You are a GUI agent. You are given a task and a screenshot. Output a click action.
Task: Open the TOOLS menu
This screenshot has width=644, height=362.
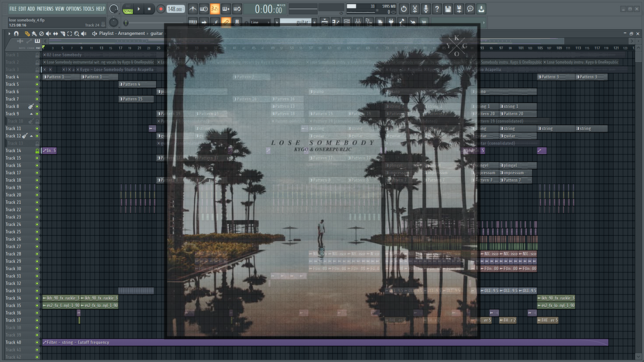point(88,8)
